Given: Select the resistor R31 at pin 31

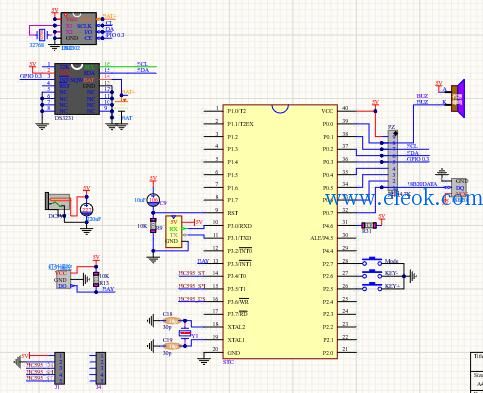Looking at the screenshot, I should pos(369,226).
